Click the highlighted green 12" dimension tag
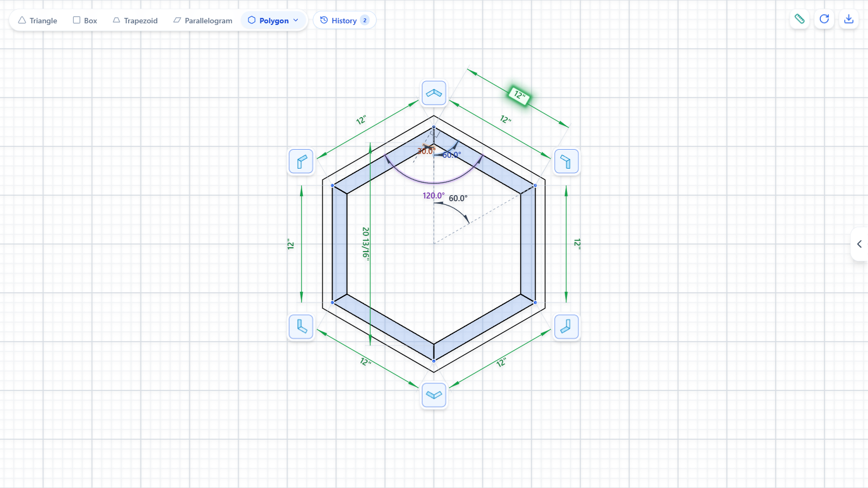868x488 pixels. point(519,95)
